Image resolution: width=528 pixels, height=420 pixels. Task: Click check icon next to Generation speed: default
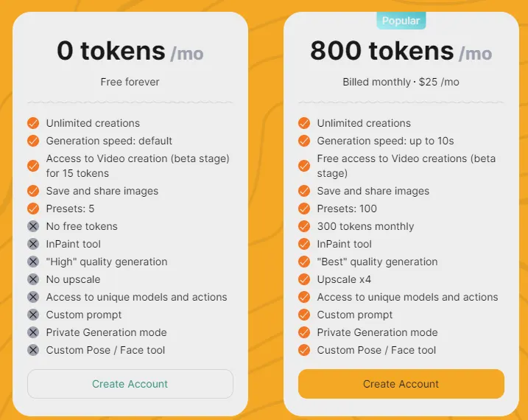[33, 141]
